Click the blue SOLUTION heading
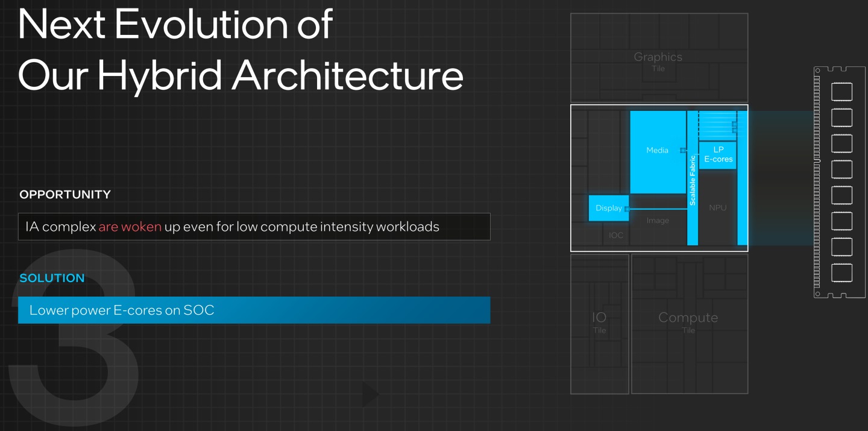Image resolution: width=868 pixels, height=431 pixels. pos(52,278)
